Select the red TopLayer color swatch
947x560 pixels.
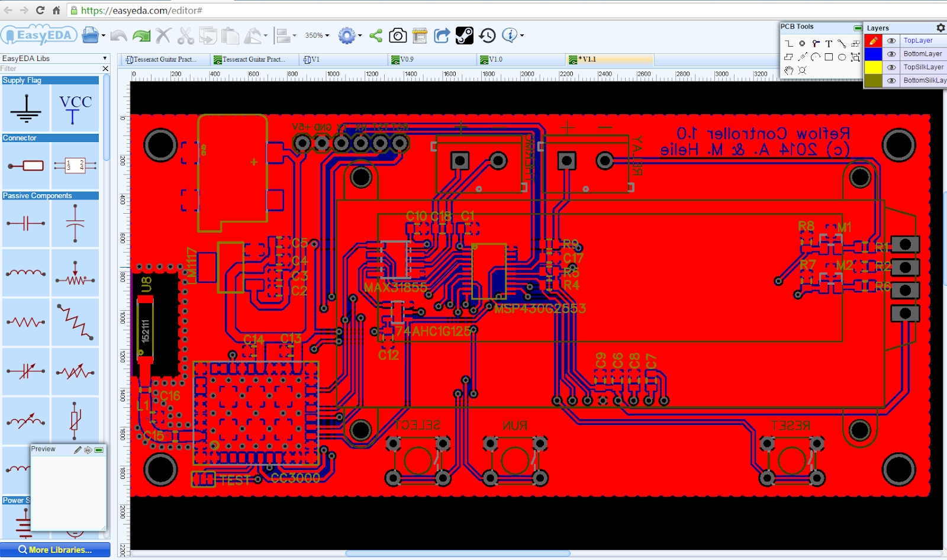(x=874, y=40)
